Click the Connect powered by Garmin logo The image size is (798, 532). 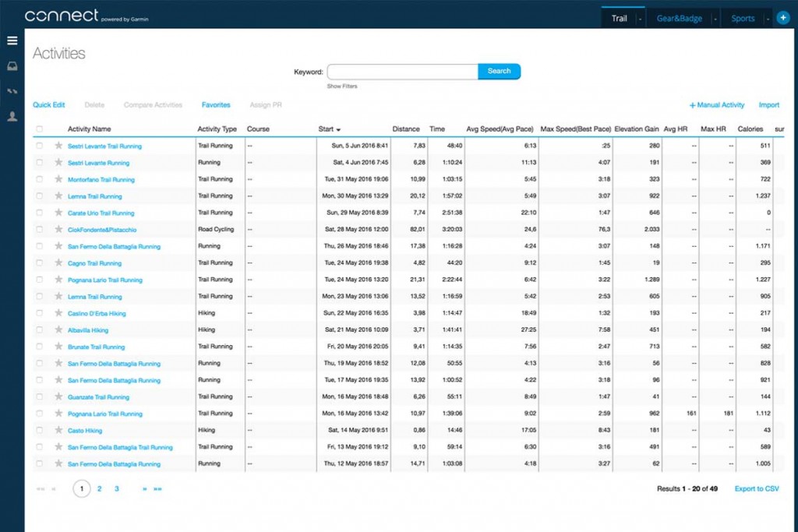point(87,16)
